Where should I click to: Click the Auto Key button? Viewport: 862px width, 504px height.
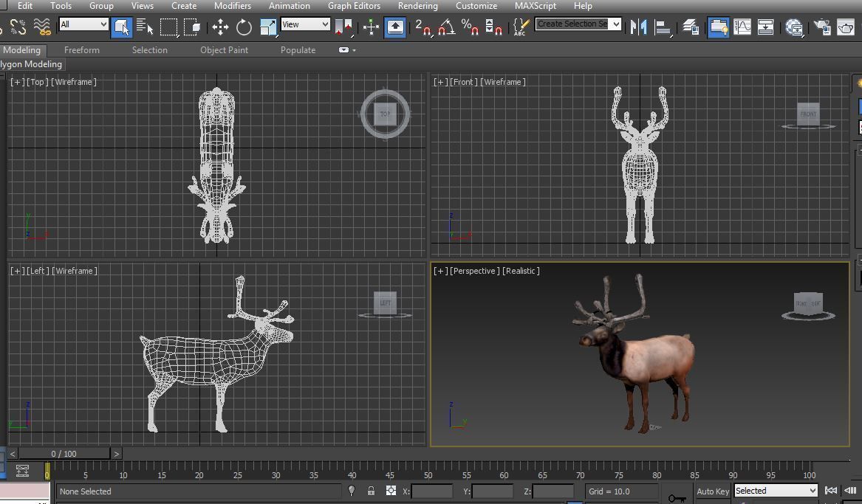pyautogui.click(x=713, y=491)
